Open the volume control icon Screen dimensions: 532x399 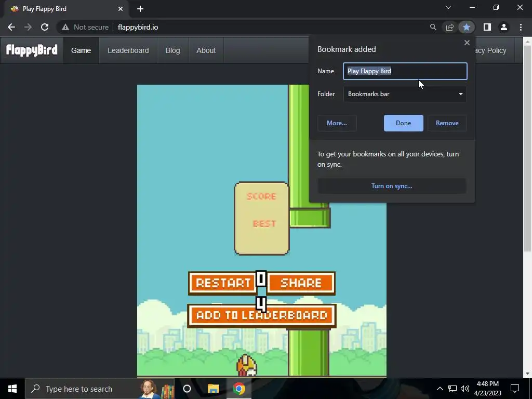click(x=465, y=389)
